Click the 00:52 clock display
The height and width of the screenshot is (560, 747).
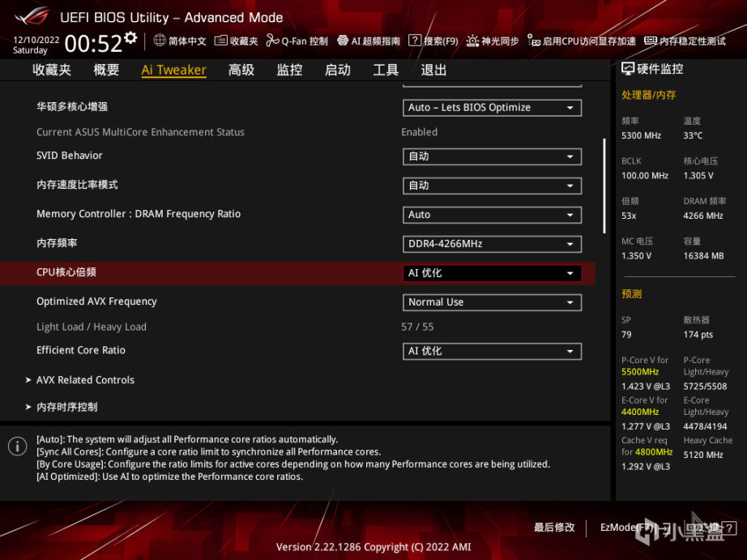click(x=93, y=44)
